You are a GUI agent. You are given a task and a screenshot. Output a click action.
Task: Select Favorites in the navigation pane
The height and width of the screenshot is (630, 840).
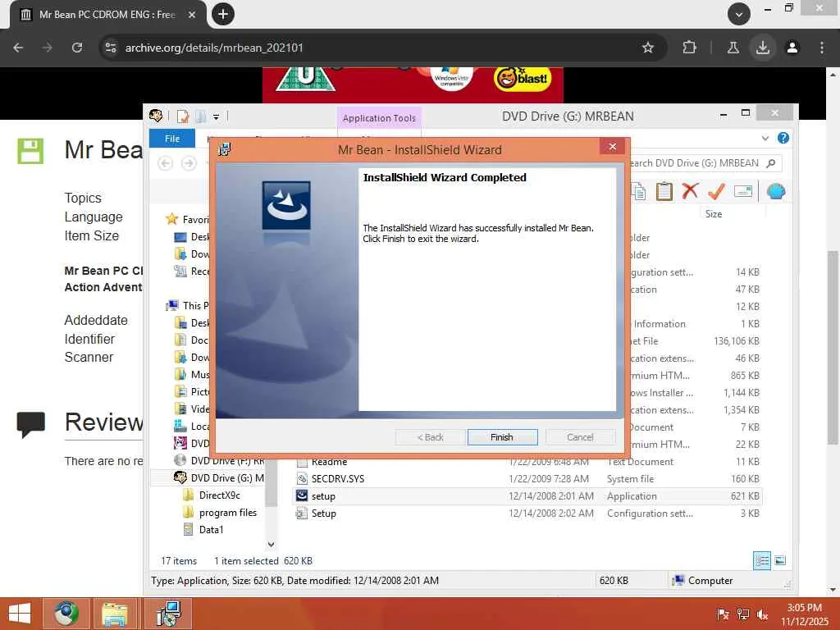195,219
